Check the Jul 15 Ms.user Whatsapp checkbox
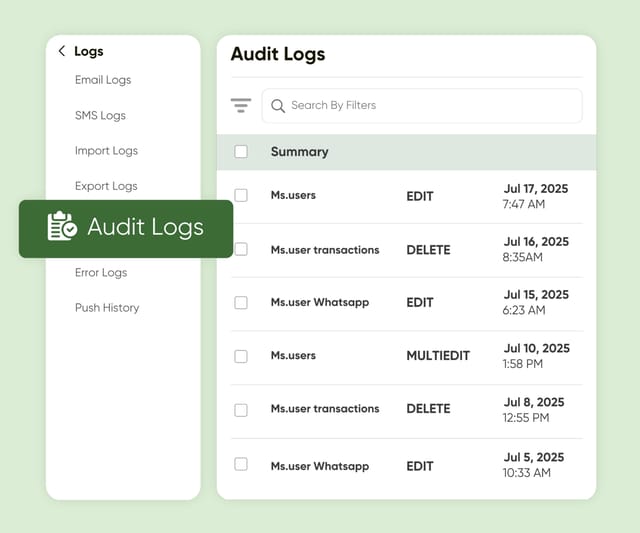The image size is (640, 533). tap(241, 302)
